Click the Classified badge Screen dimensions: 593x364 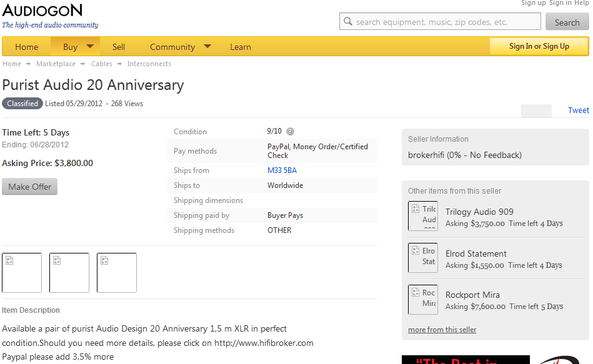[22, 104]
